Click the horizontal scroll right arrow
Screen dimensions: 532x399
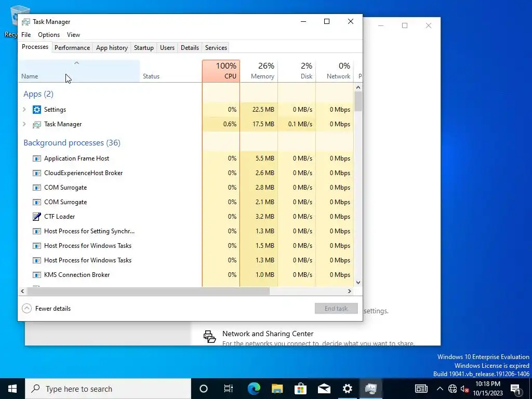pos(350,291)
